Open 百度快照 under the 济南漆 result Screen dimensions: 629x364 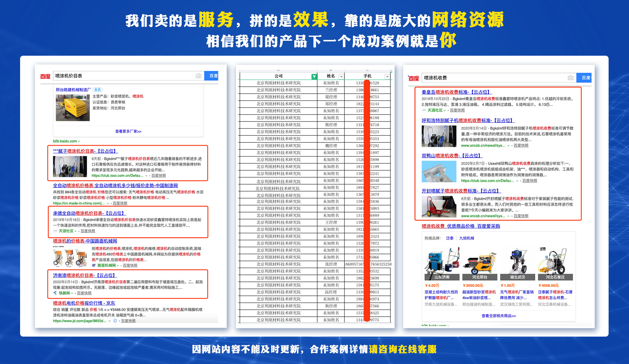tap(84, 293)
